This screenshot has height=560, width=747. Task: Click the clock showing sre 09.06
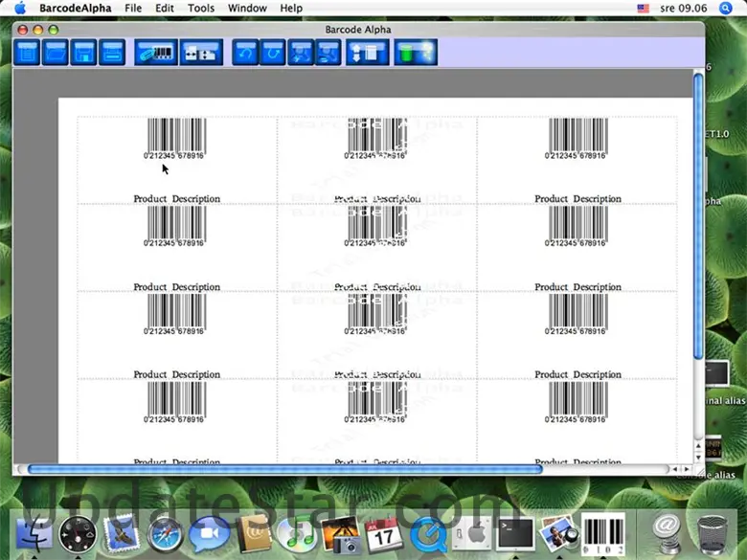tap(684, 8)
